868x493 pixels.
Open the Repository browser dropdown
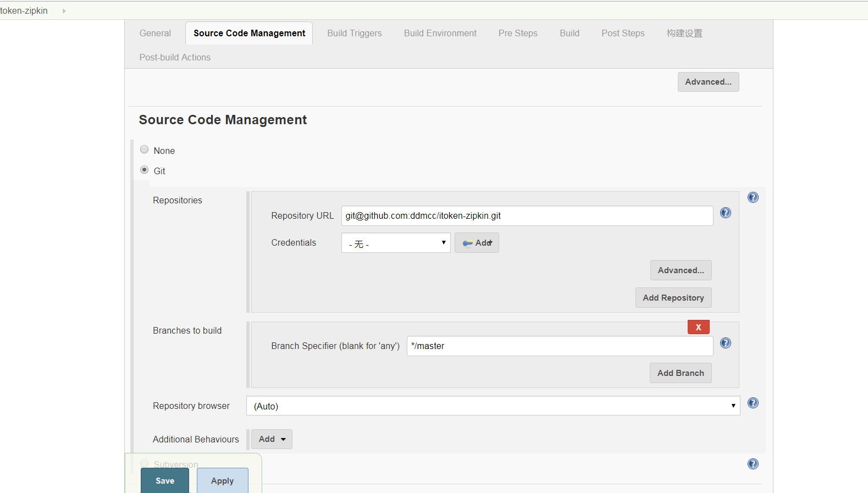coord(493,406)
